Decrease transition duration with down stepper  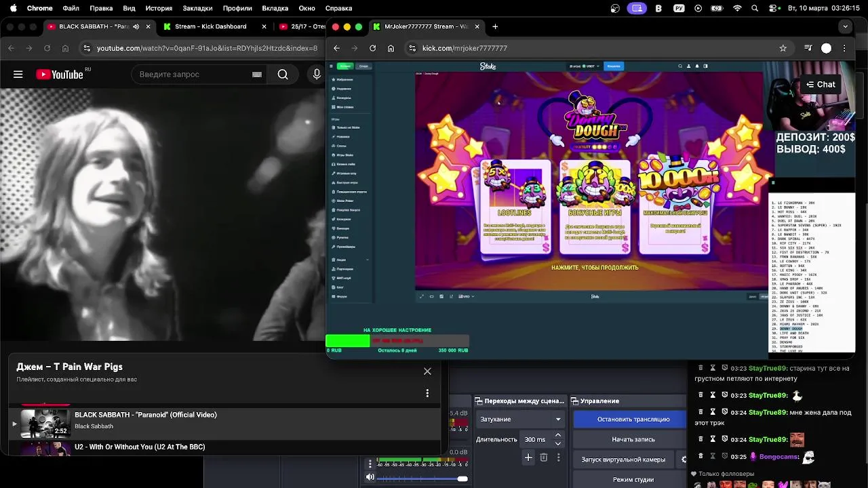558,443
